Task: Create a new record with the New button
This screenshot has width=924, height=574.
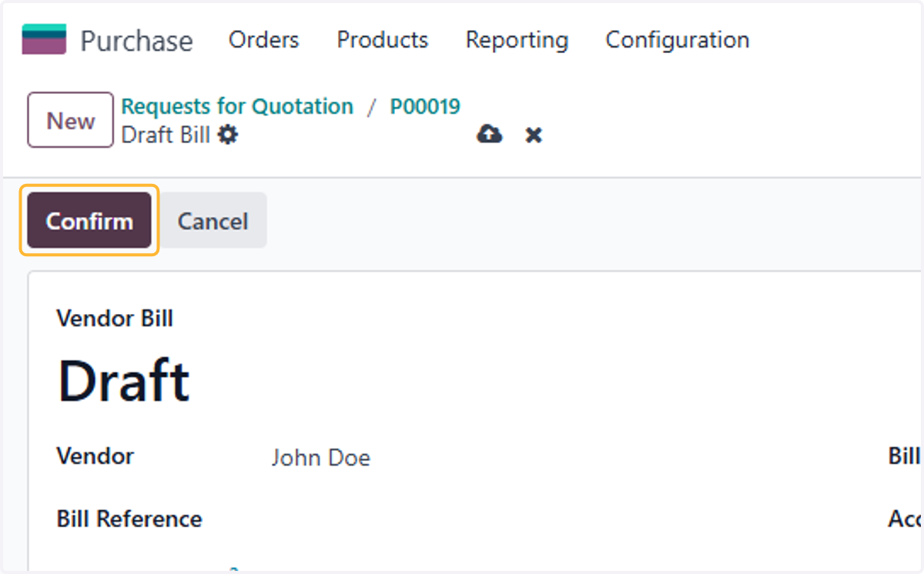Action: pyautogui.click(x=71, y=120)
